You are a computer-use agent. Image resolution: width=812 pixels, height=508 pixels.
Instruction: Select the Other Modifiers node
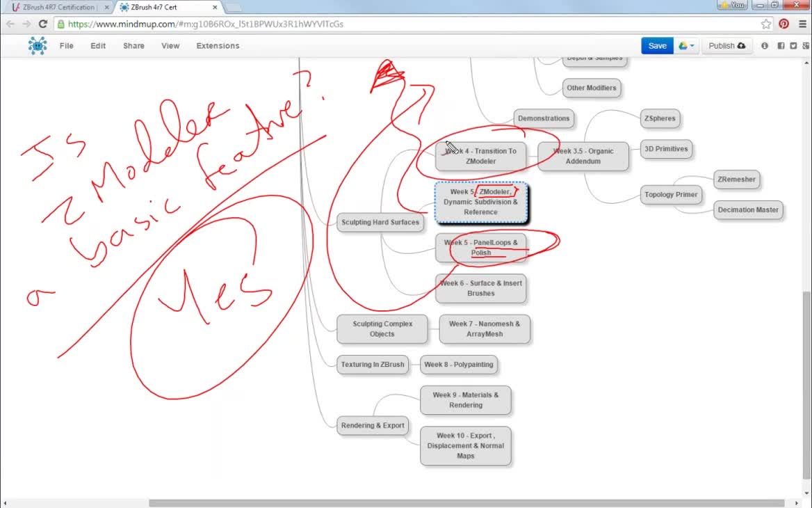tap(592, 88)
